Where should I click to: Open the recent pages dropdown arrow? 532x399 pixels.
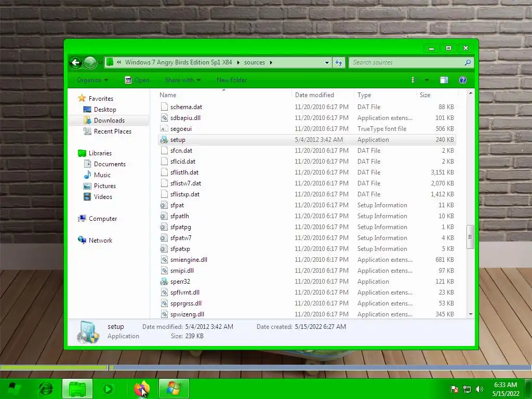pos(100,62)
